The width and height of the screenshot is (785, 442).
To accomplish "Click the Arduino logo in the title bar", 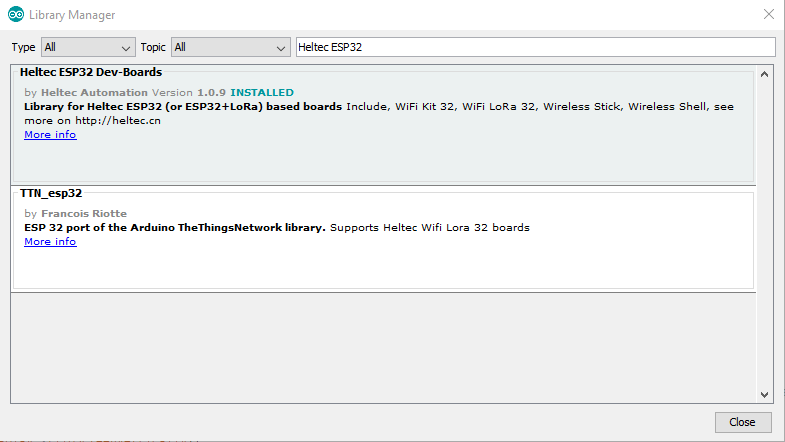I will point(16,15).
